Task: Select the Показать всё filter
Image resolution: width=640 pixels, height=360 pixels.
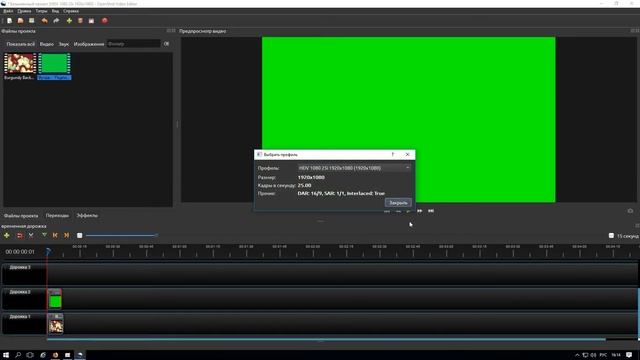Action: pyautogui.click(x=20, y=44)
